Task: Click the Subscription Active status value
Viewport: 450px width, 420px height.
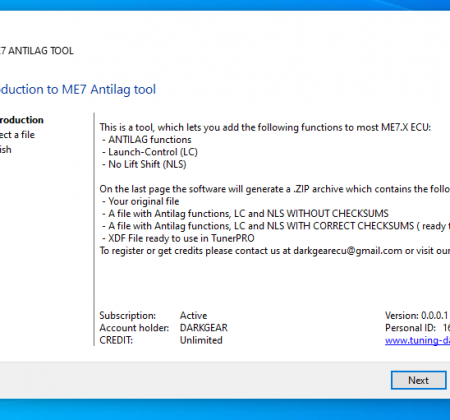Action: [x=193, y=315]
